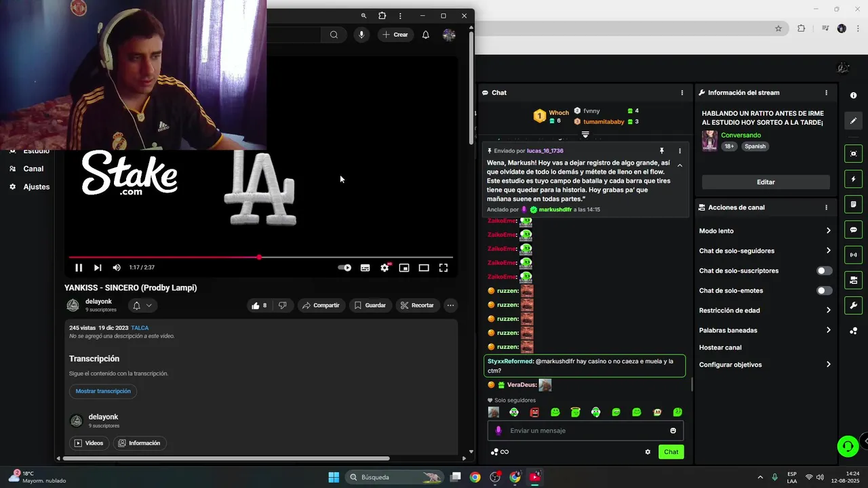Open more actions ellipsis beside Recortar
The width and height of the screenshot is (868, 488).
click(x=450, y=306)
